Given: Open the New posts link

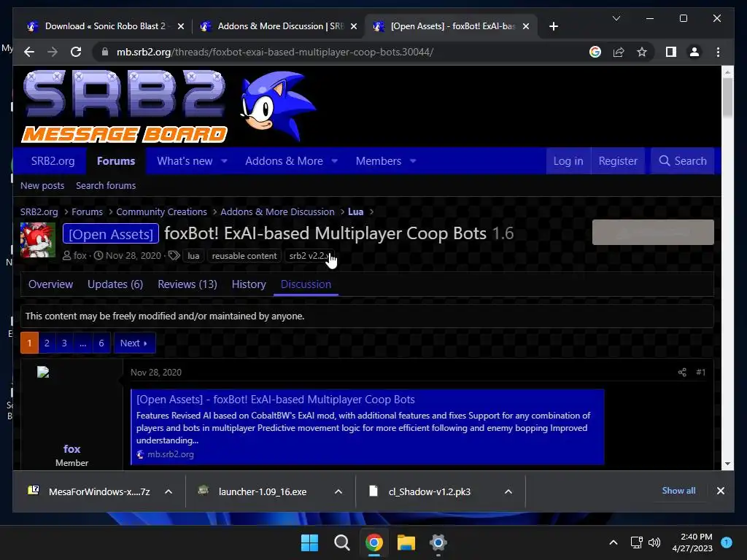Looking at the screenshot, I should [x=42, y=186].
